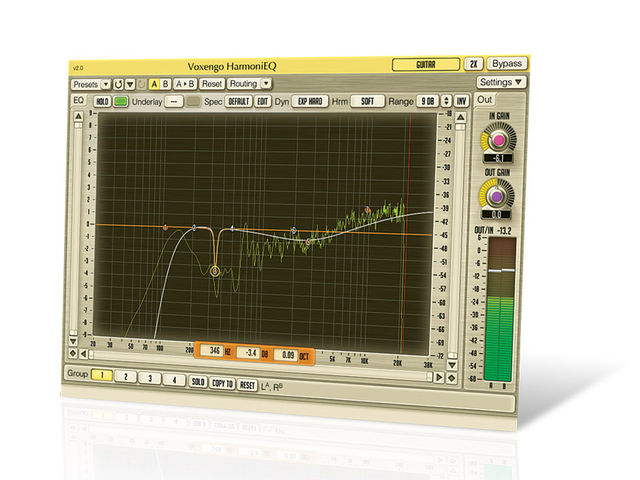
Task: Click the output level meter
Action: (x=500, y=310)
